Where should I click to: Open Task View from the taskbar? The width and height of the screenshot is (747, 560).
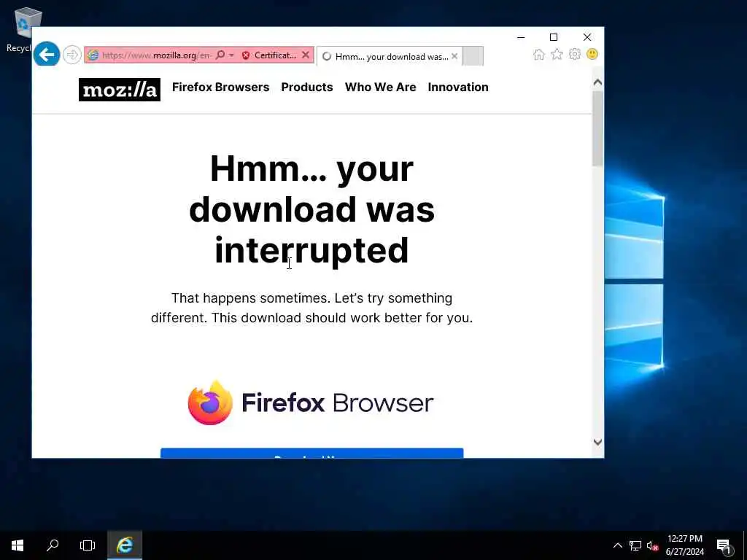(88, 545)
